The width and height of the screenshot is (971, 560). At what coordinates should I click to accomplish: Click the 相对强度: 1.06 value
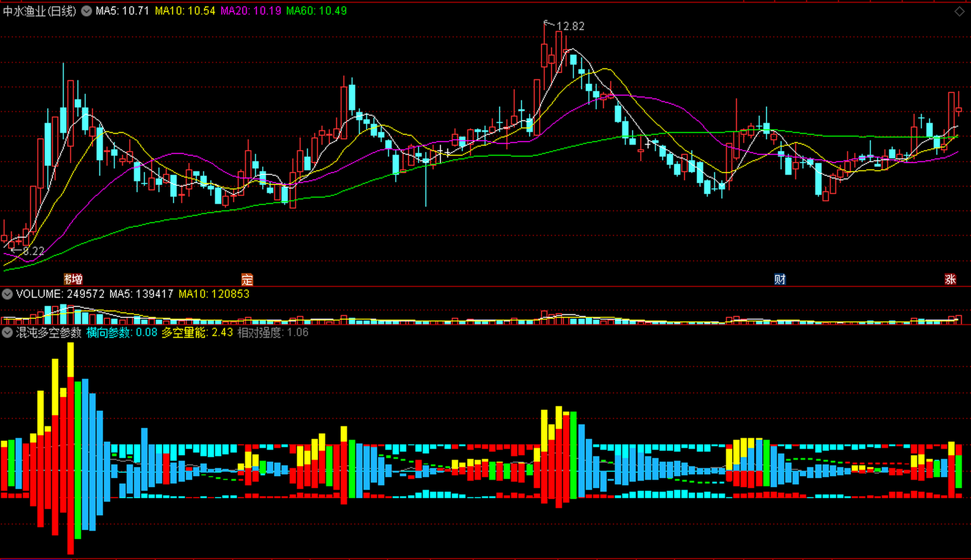273,332
